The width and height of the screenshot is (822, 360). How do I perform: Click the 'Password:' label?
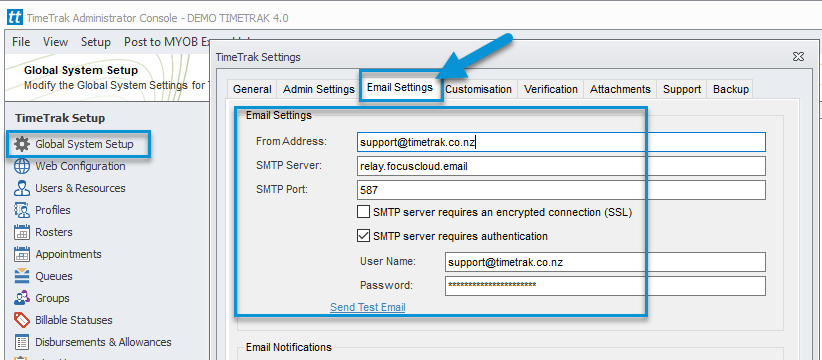tap(386, 286)
